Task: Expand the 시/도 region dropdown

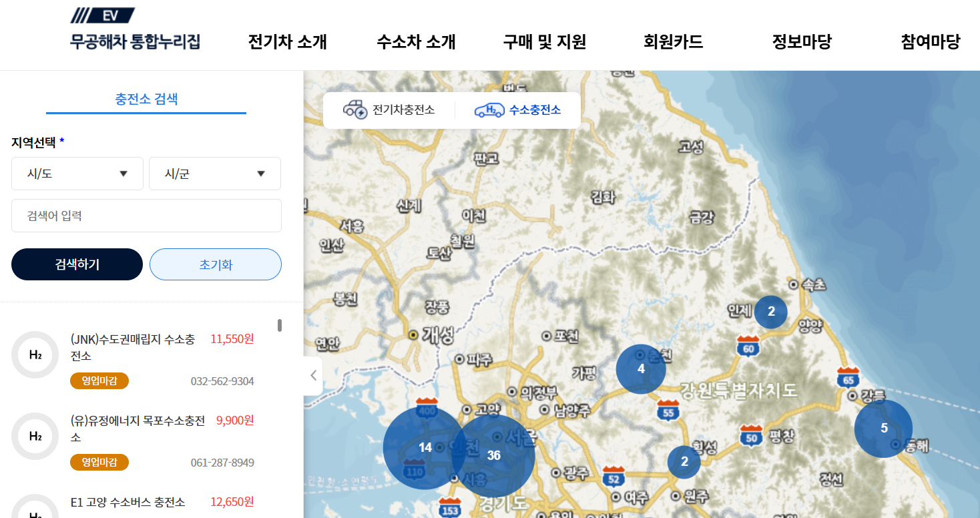Action: (77, 174)
